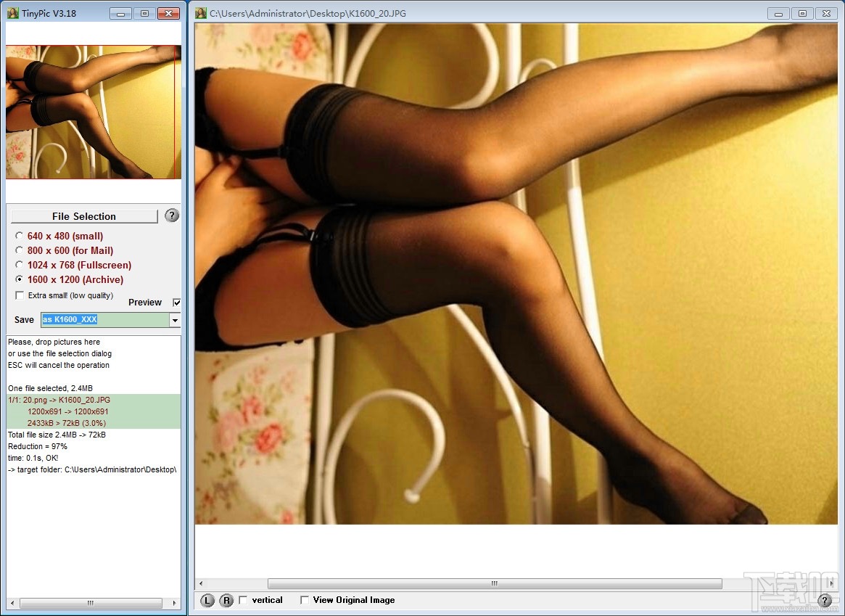Click the File Selection button
The width and height of the screenshot is (845, 616).
click(84, 216)
